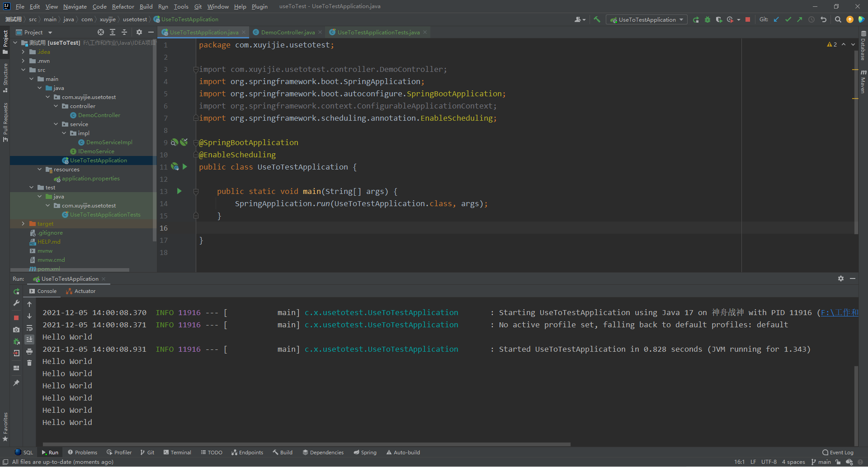Open the Terminal tool window button
Viewport: 868px width, 467px height.
pyautogui.click(x=177, y=452)
